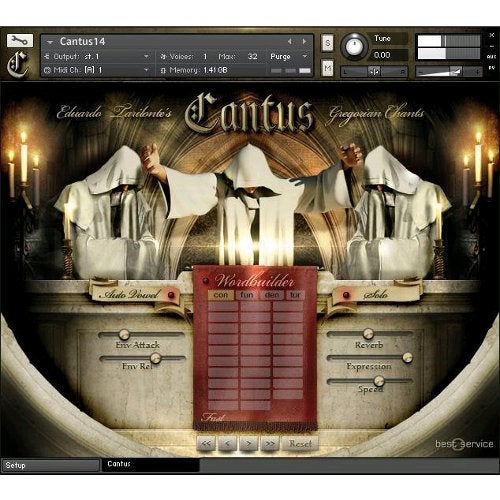
Task: Click the best service logo
Action: pos(464,444)
